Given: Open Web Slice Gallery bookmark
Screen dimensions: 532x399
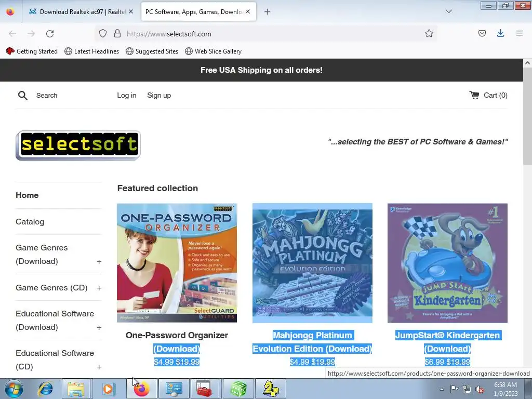Looking at the screenshot, I should point(214,51).
